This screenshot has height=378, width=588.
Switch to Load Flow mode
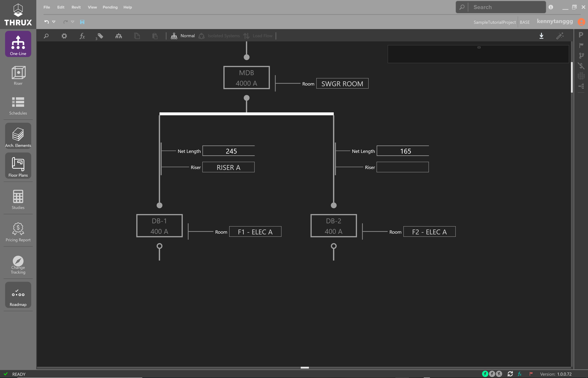pos(258,36)
